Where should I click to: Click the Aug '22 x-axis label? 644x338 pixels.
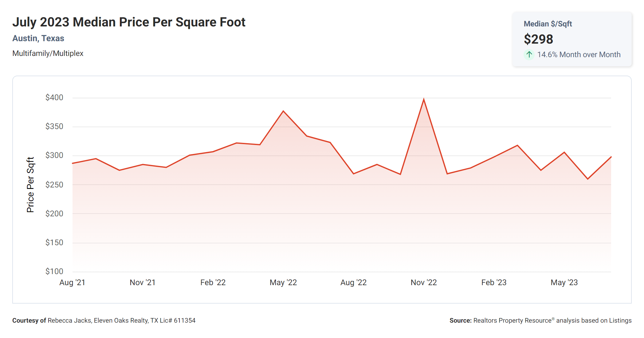point(353,282)
